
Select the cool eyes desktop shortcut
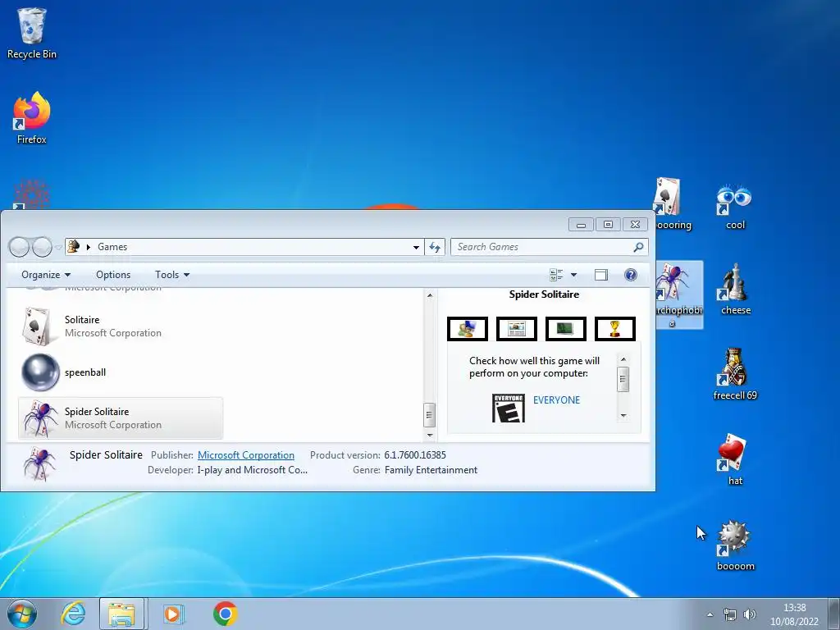pos(734,207)
